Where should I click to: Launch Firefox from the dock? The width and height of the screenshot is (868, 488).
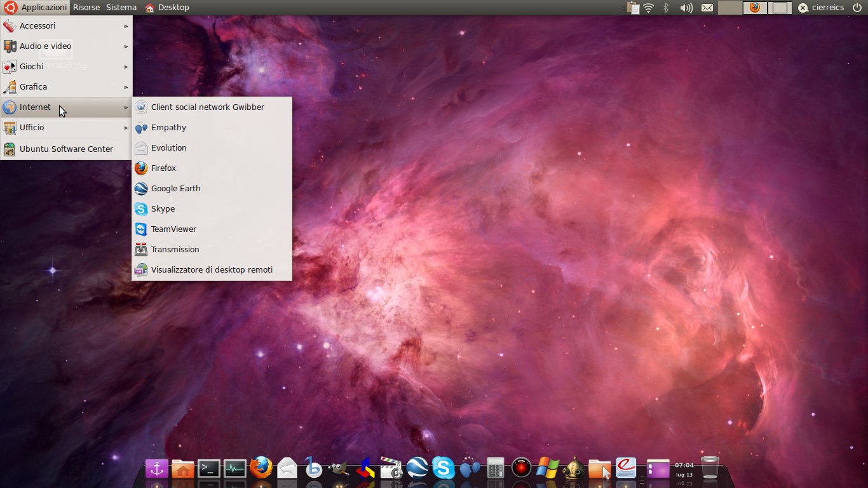tap(261, 468)
